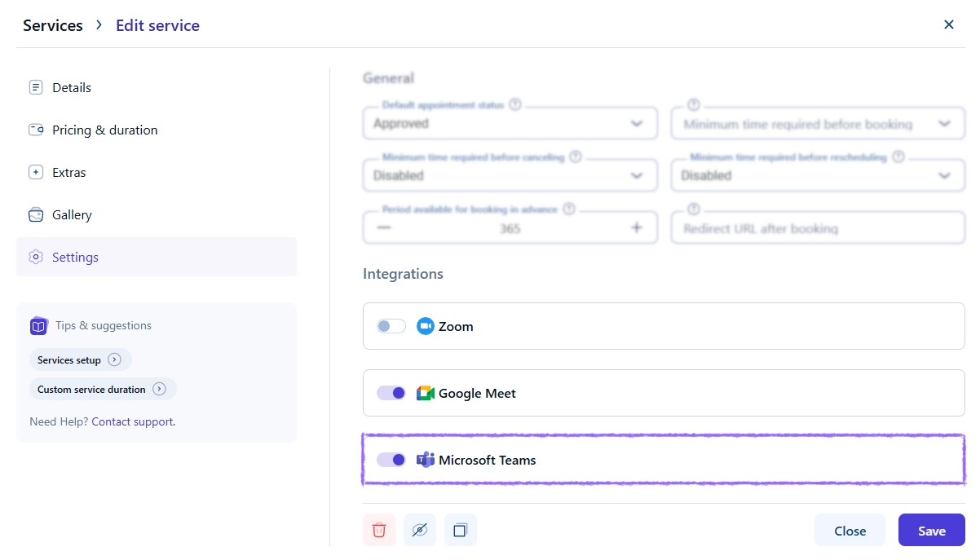
Task: Open the Contact support link
Action: tap(132, 421)
